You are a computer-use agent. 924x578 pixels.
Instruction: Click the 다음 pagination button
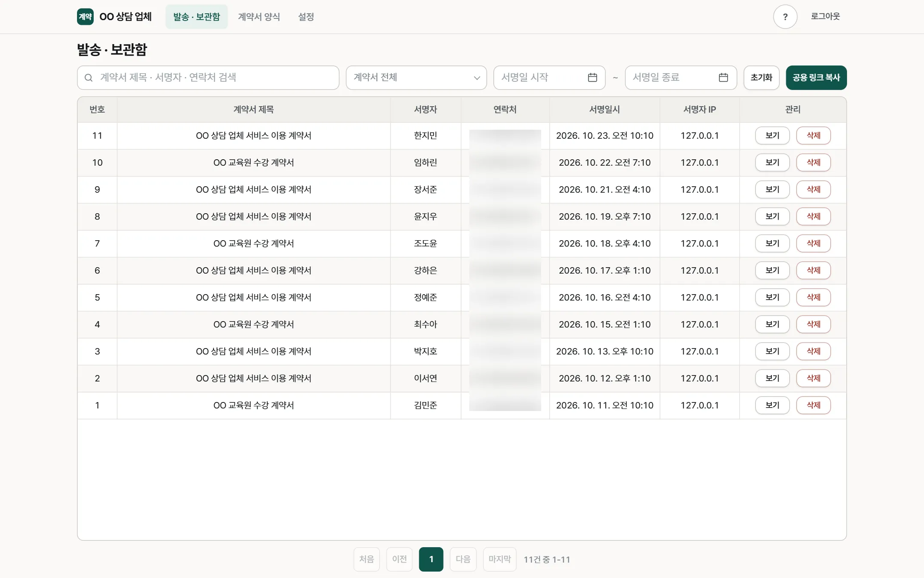[463, 559]
